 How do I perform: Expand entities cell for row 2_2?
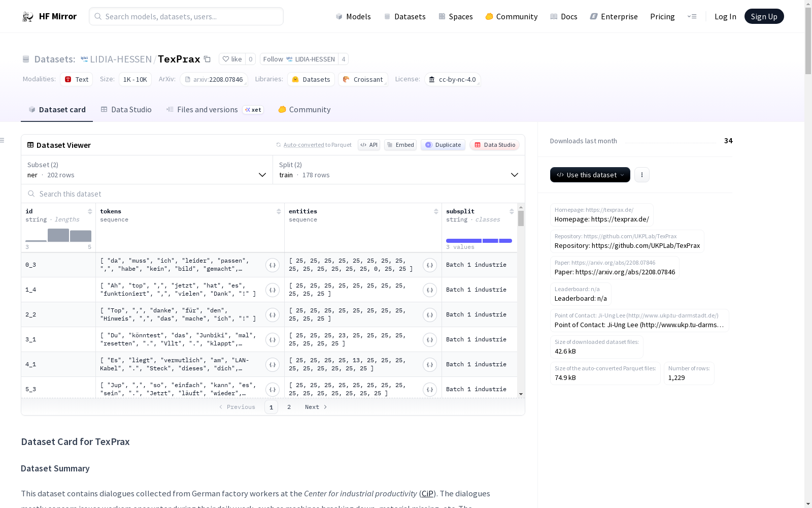tap(430, 314)
